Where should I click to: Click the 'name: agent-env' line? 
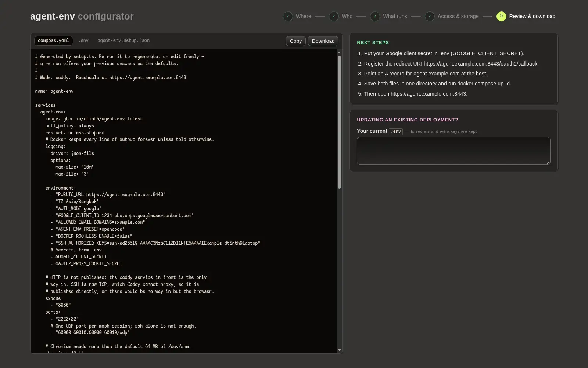pos(54,91)
